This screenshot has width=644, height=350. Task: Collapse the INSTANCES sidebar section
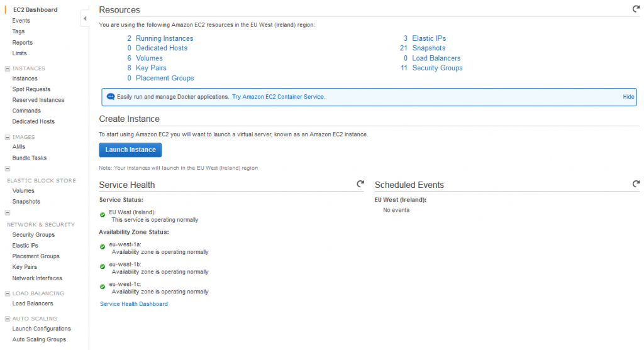pyautogui.click(x=8, y=68)
